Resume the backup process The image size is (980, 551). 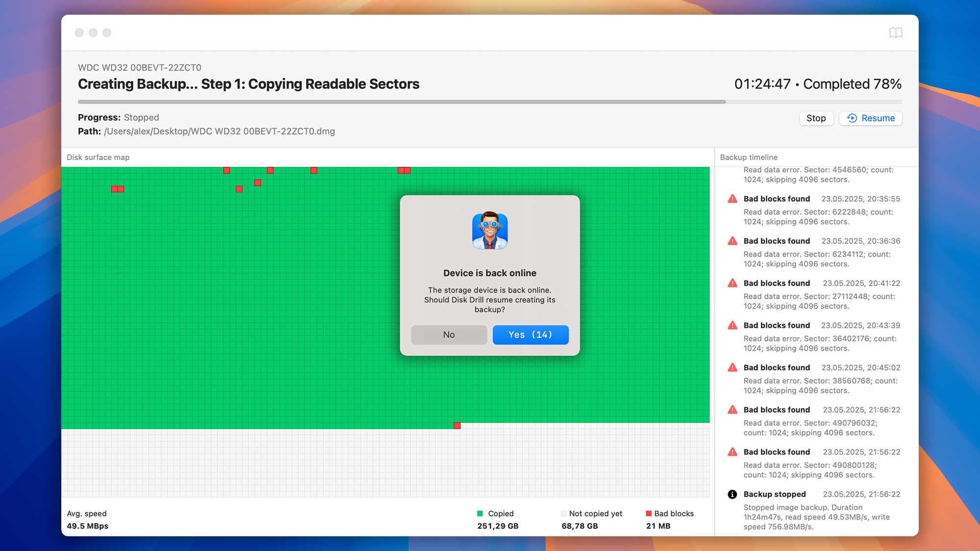coord(871,118)
